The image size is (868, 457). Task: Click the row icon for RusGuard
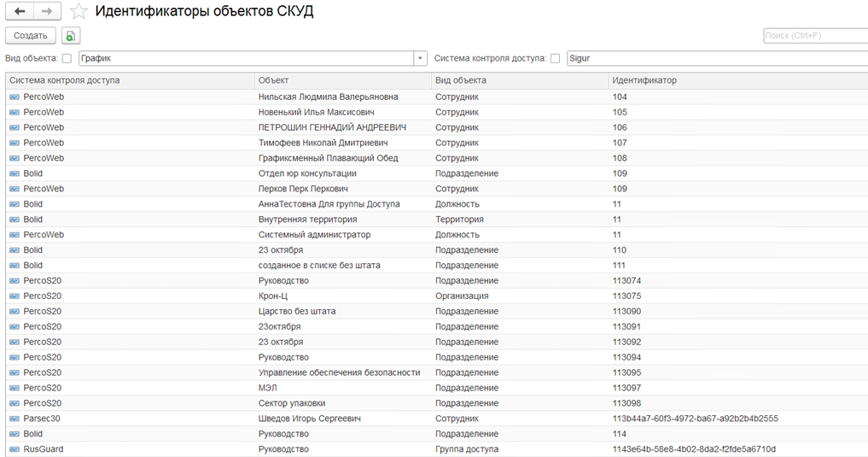tap(14, 449)
